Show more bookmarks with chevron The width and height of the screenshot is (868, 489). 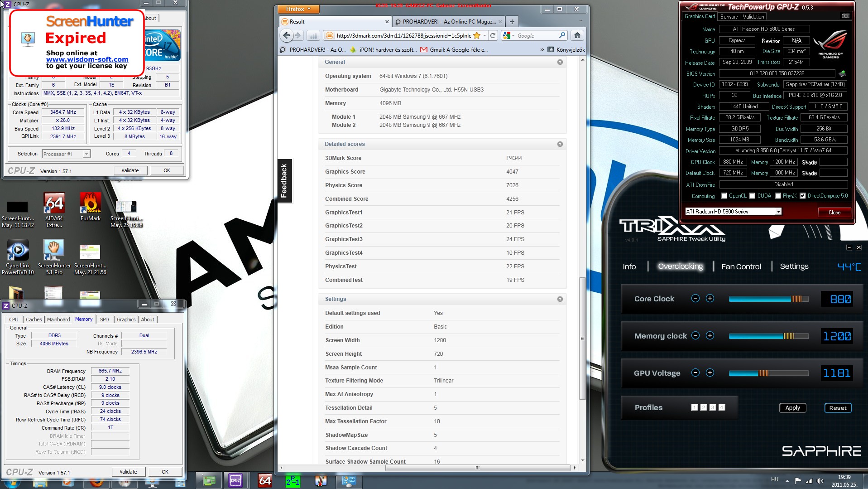542,50
